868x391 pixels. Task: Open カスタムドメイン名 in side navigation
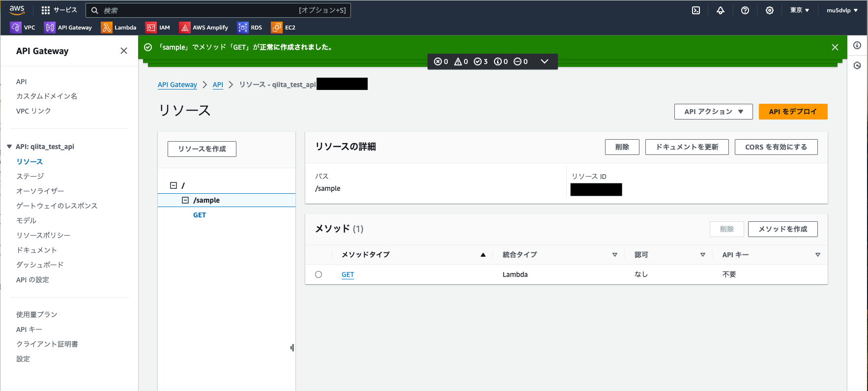tap(47, 96)
